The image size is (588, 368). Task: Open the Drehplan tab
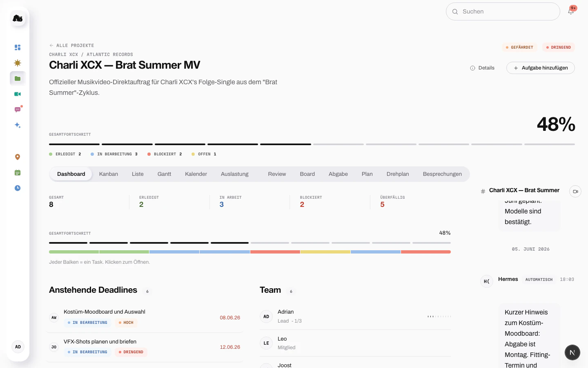[x=398, y=174]
